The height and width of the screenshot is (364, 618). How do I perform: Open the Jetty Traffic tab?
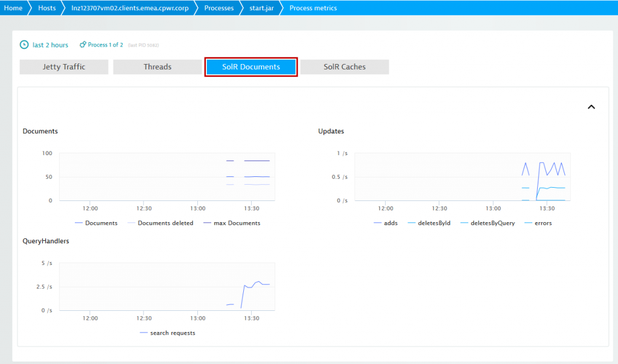click(x=64, y=66)
